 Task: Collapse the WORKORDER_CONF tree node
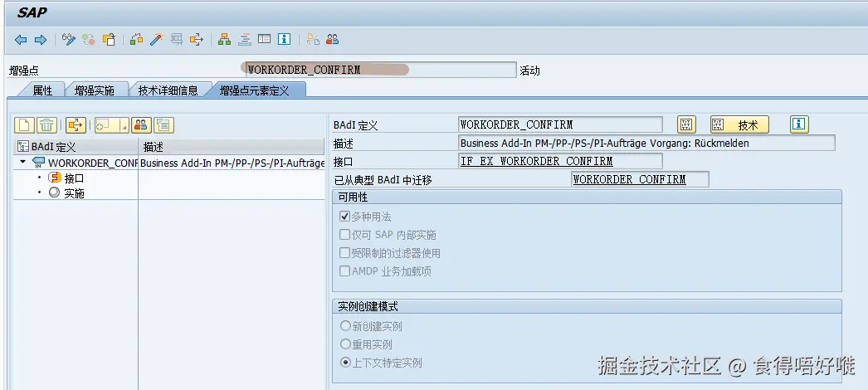coord(22,163)
